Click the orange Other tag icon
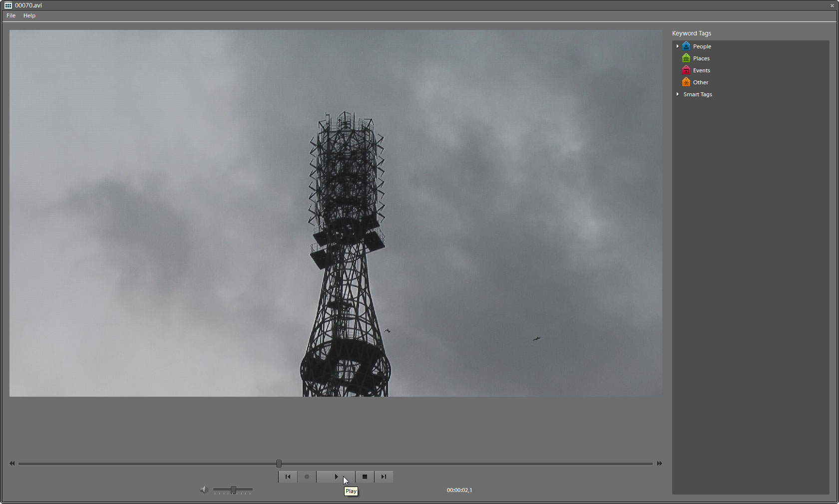The image size is (839, 504). 686,82
